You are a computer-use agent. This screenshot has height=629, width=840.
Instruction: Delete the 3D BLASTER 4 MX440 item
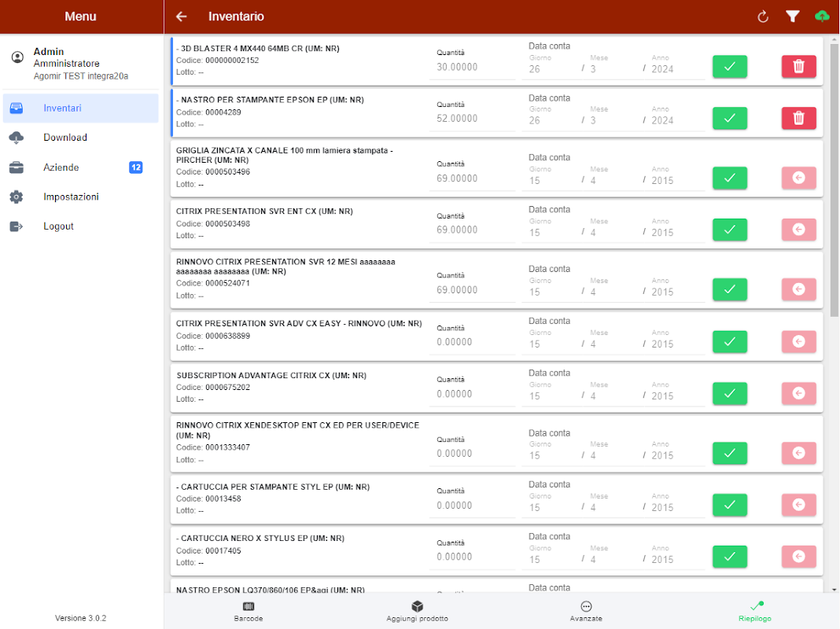pyautogui.click(x=798, y=66)
